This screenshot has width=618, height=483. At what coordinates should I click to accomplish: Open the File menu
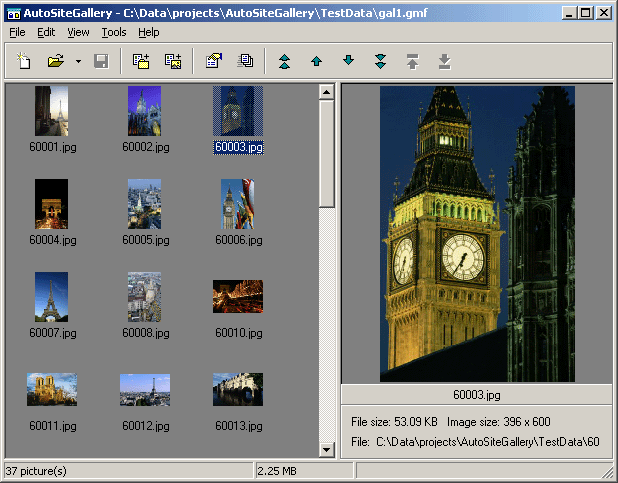[x=17, y=32]
